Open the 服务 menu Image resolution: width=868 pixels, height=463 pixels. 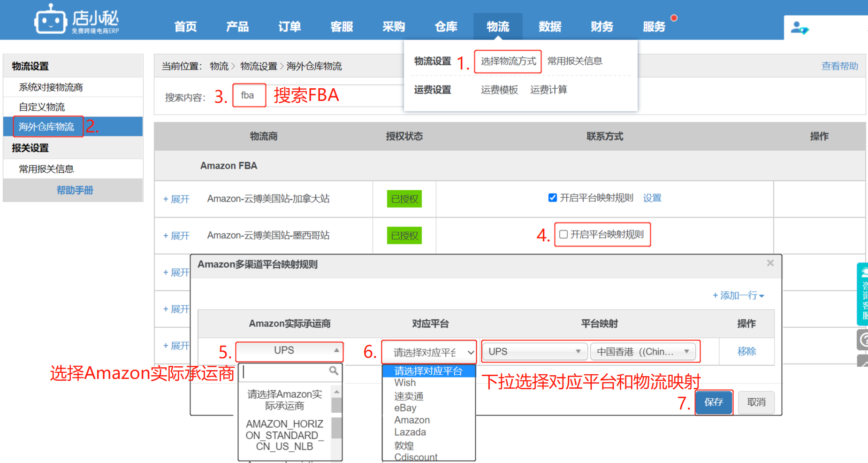coord(654,27)
